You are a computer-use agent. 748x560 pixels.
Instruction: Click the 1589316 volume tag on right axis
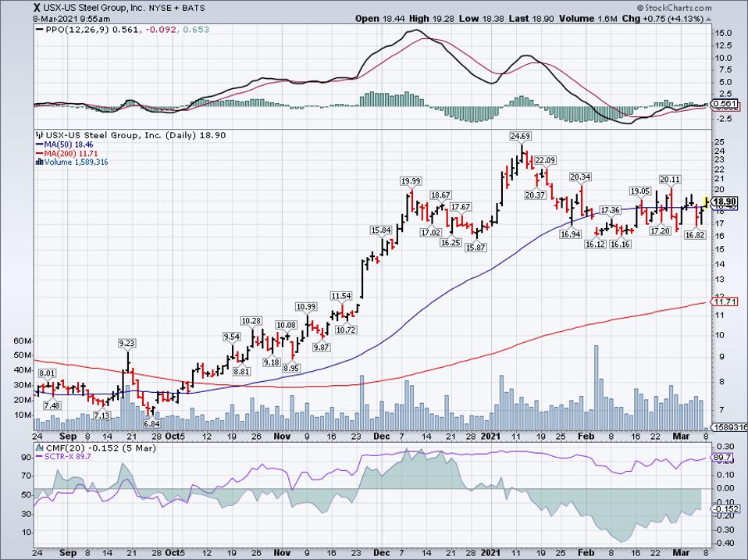click(x=729, y=427)
